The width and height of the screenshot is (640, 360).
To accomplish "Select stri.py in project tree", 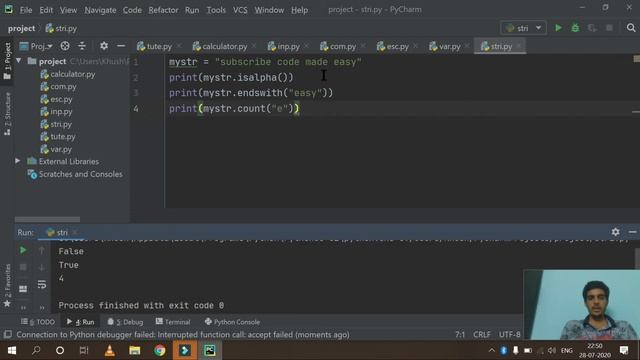I will tap(56, 124).
